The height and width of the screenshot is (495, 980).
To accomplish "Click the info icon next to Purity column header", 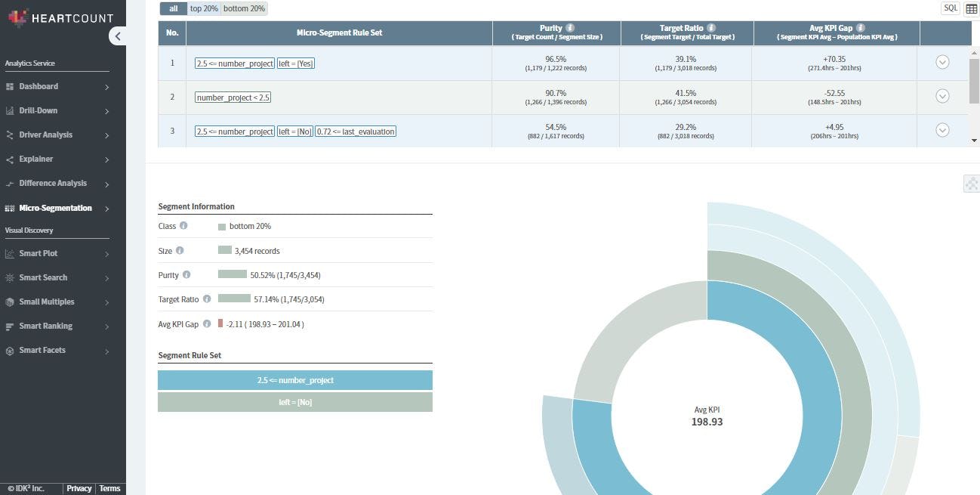I will (570, 27).
